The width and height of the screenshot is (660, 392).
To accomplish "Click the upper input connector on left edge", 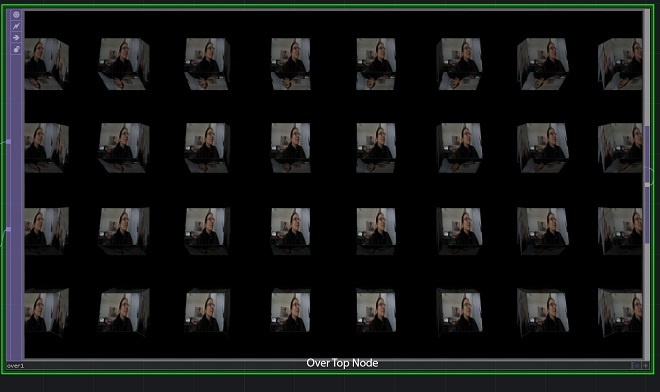I will point(8,142).
